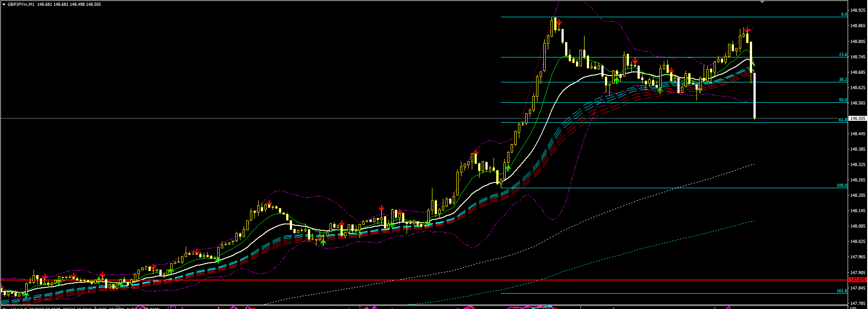Image resolution: width=868 pixels, height=309 pixels.
Task: Click the 147.905 price scale value
Action: [858, 273]
